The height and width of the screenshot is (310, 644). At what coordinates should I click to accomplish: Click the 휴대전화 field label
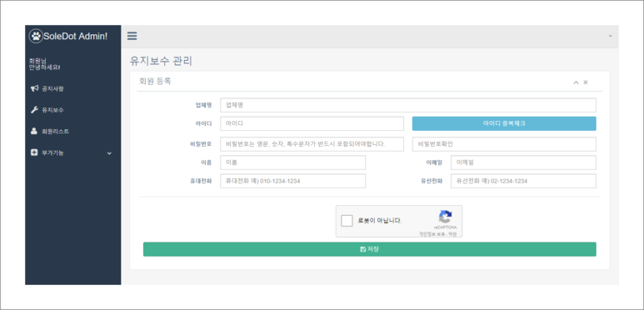[x=202, y=181]
